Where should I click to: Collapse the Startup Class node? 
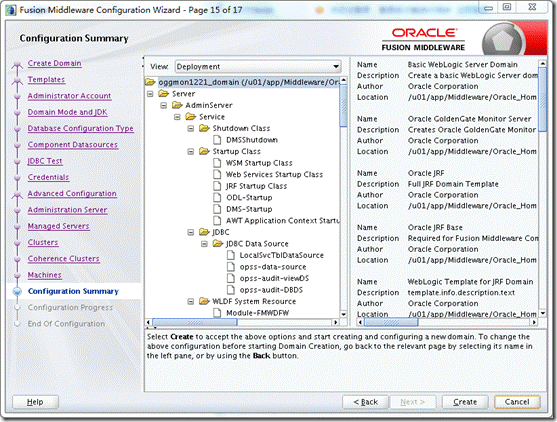(x=191, y=152)
